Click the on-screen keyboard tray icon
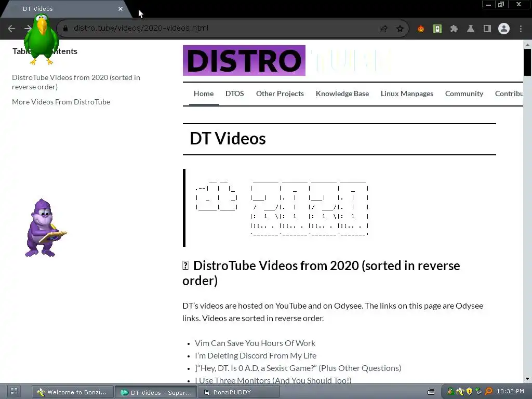This screenshot has width=532, height=399. 431,392
